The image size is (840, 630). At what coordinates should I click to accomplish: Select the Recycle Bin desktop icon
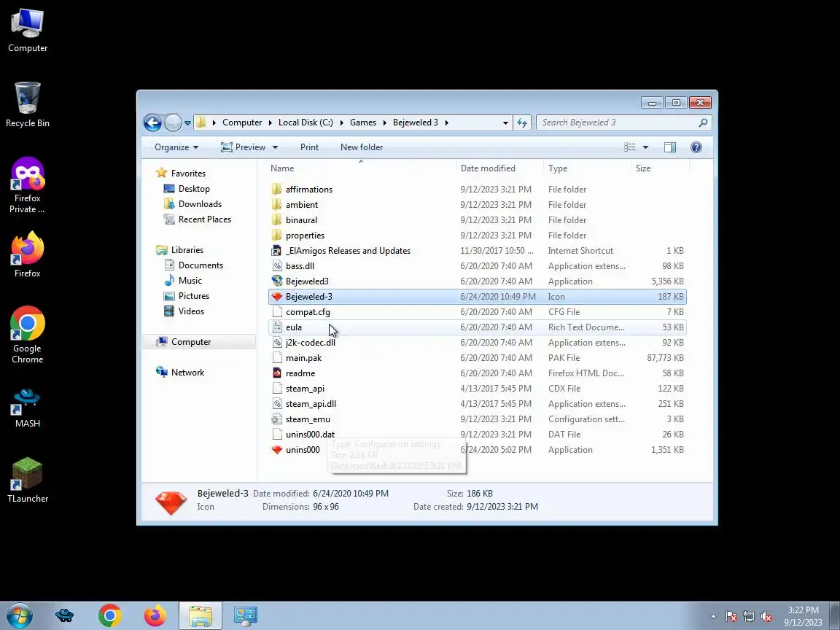pos(27,104)
